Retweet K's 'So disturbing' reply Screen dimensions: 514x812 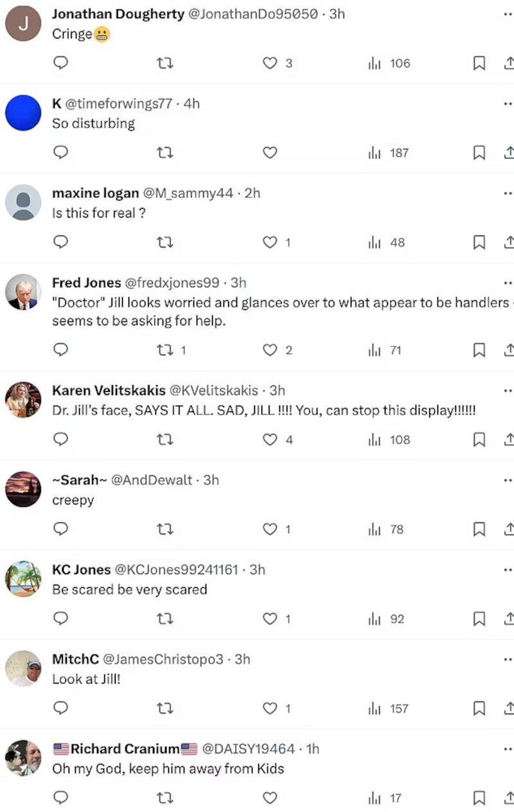click(x=166, y=153)
